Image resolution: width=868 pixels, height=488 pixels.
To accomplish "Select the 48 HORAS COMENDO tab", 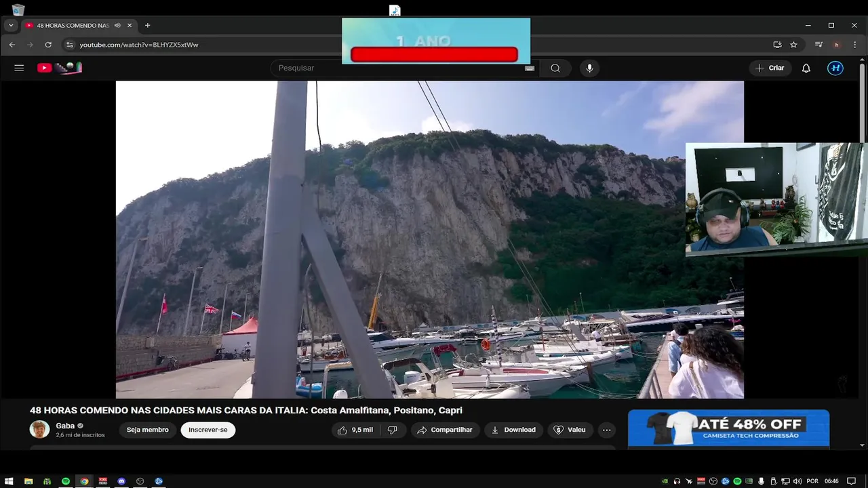I will (78, 25).
